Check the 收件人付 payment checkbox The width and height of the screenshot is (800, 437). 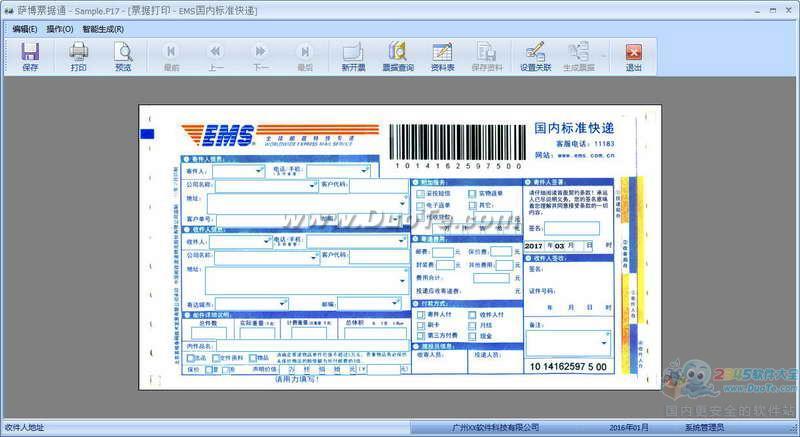[x=472, y=315]
